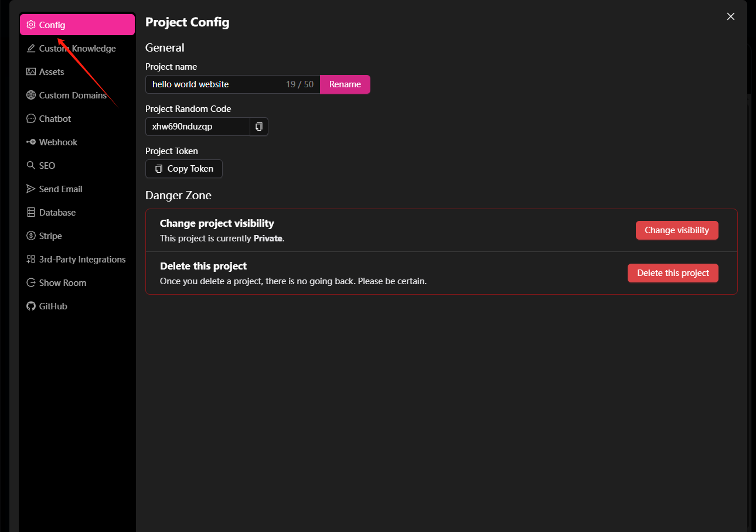Screen dimensions: 756x532
Task: Go to the Database section
Action: tap(57, 213)
